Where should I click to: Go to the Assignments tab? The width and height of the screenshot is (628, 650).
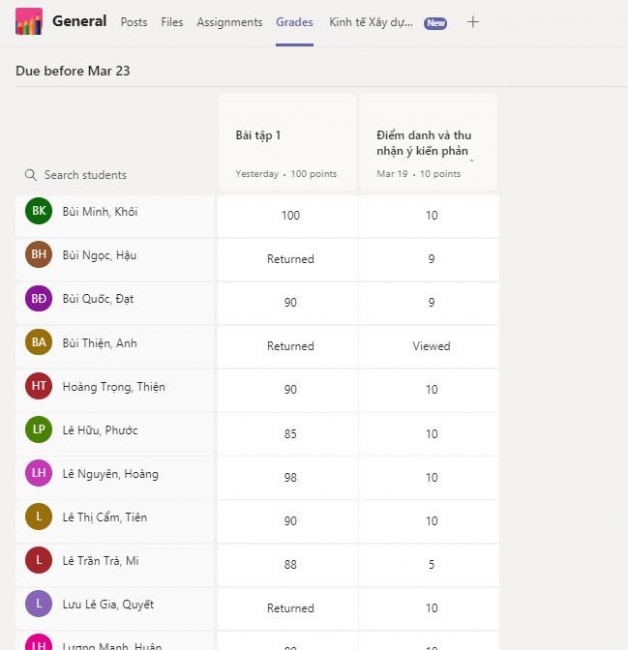pos(229,22)
